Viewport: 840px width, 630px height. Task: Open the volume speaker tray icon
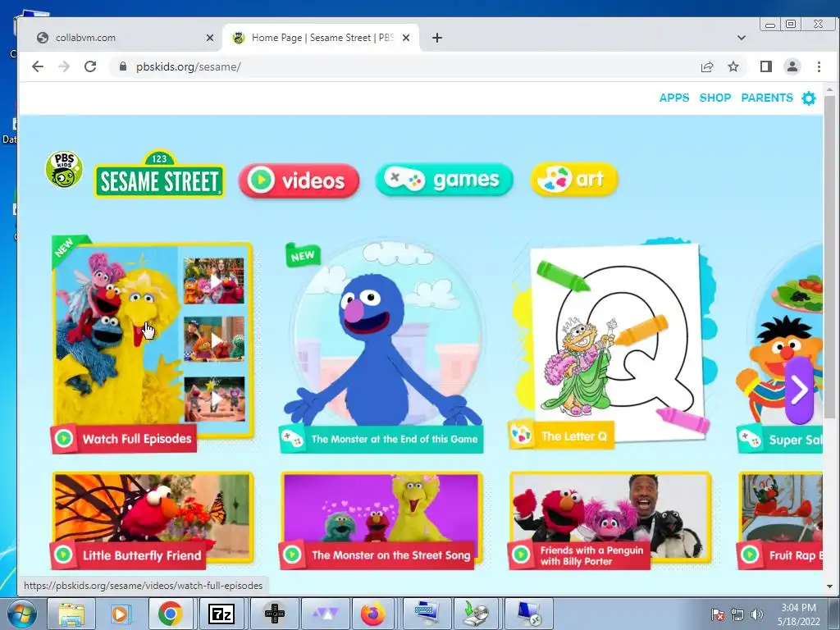point(756,614)
